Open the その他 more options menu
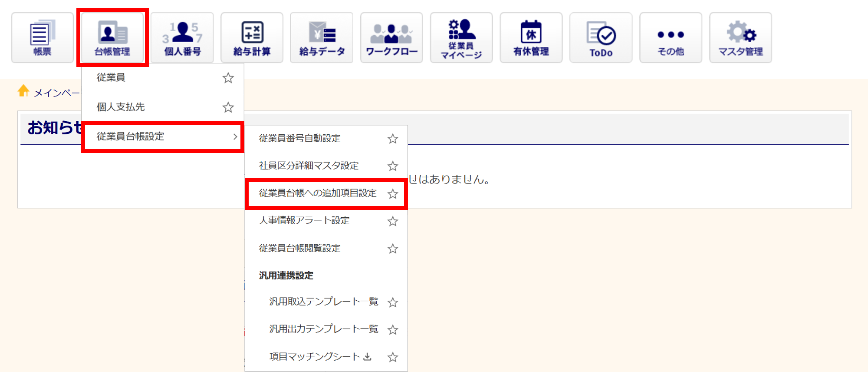 pos(671,38)
